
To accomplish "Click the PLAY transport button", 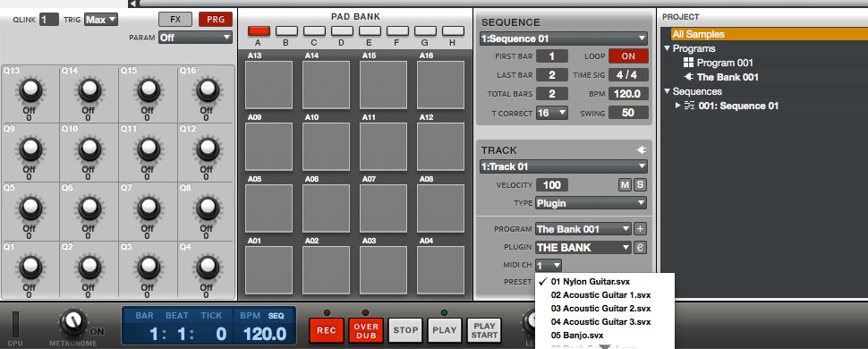I will tap(445, 330).
